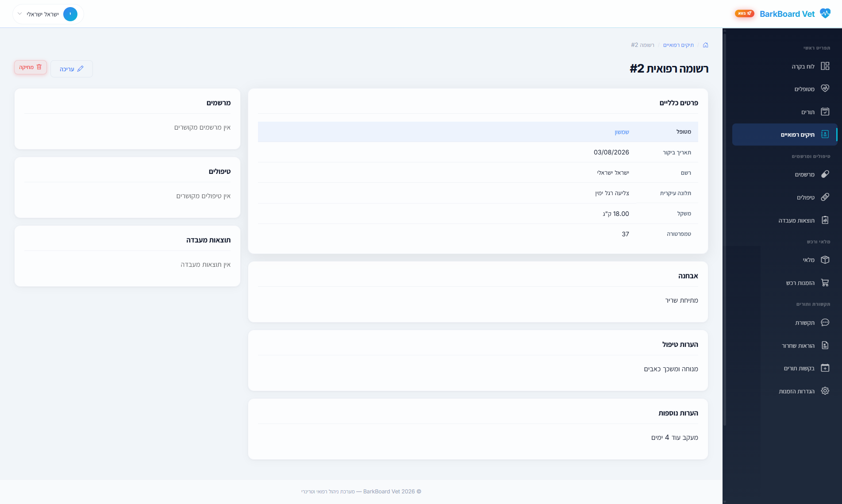Click the prescriptions pill icon מרשמים

[825, 174]
